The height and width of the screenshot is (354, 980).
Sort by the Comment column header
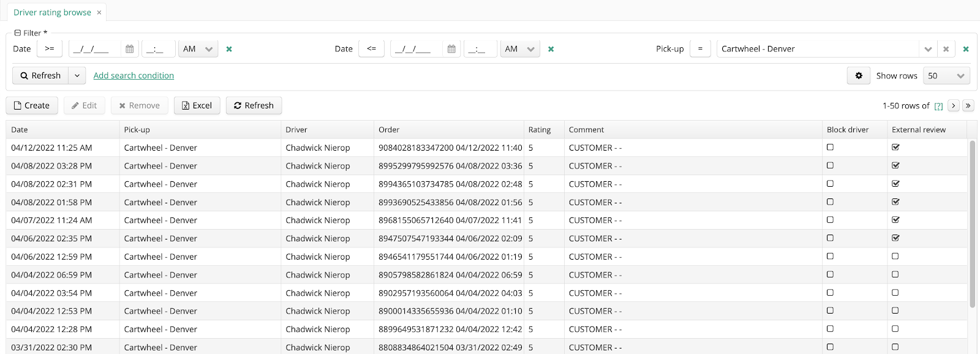click(693, 130)
